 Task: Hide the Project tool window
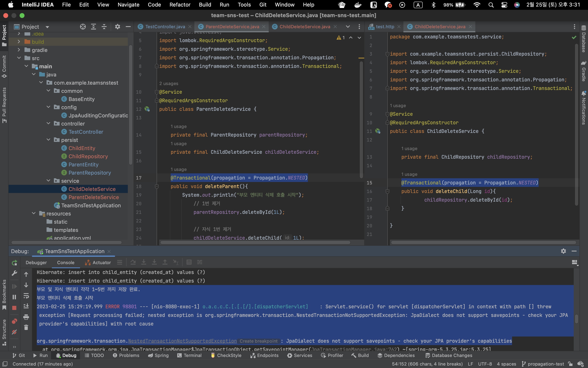pyautogui.click(x=128, y=27)
